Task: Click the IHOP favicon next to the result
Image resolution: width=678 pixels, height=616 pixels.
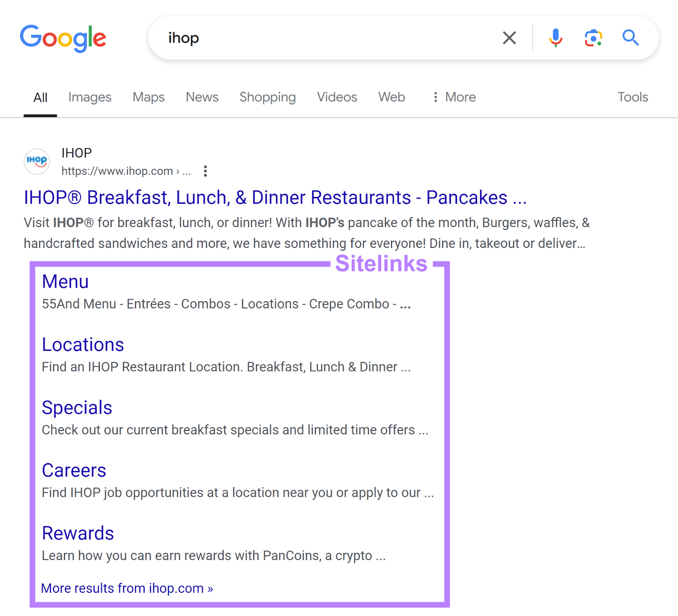Action: tap(36, 161)
